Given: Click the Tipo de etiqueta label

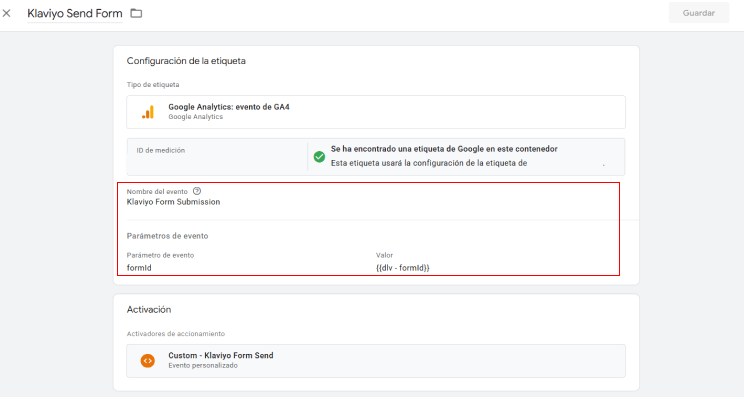Looking at the screenshot, I should click(x=153, y=85).
